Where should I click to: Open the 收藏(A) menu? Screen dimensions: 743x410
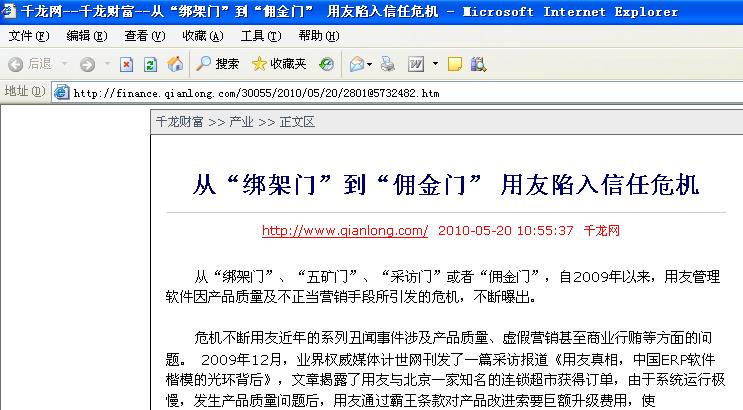[x=202, y=36]
